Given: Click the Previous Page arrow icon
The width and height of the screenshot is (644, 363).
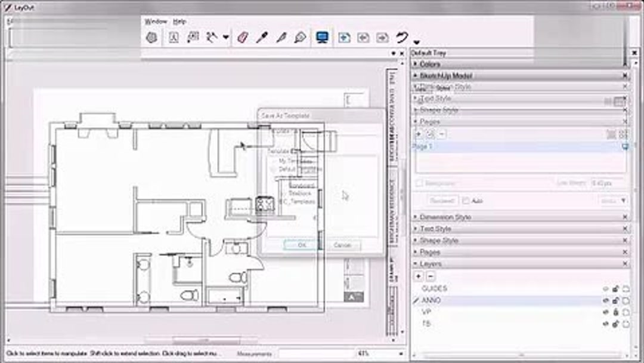Looking at the screenshot, I should pos(364,37).
